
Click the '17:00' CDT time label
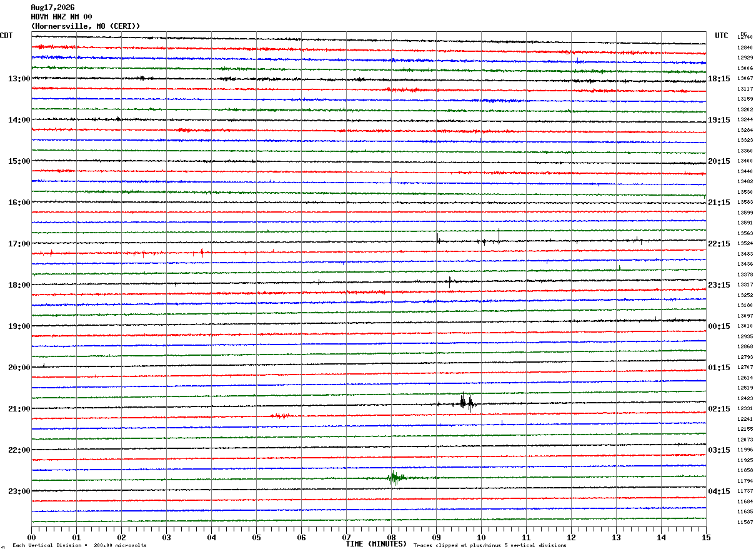point(19,244)
